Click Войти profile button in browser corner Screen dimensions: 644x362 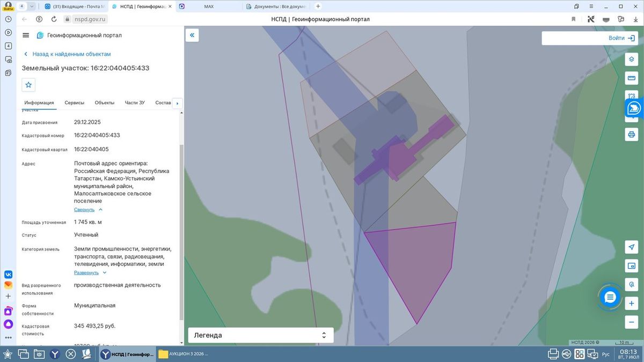[x=8, y=6]
